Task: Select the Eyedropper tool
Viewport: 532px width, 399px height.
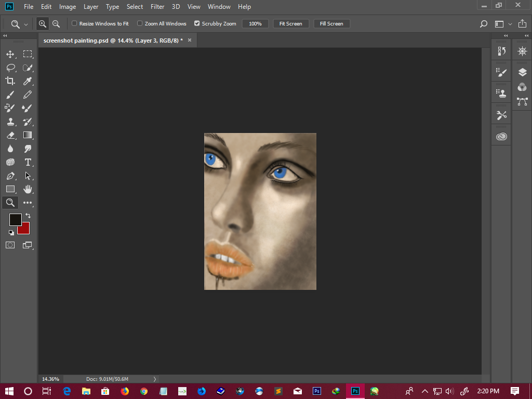Action: click(28, 81)
